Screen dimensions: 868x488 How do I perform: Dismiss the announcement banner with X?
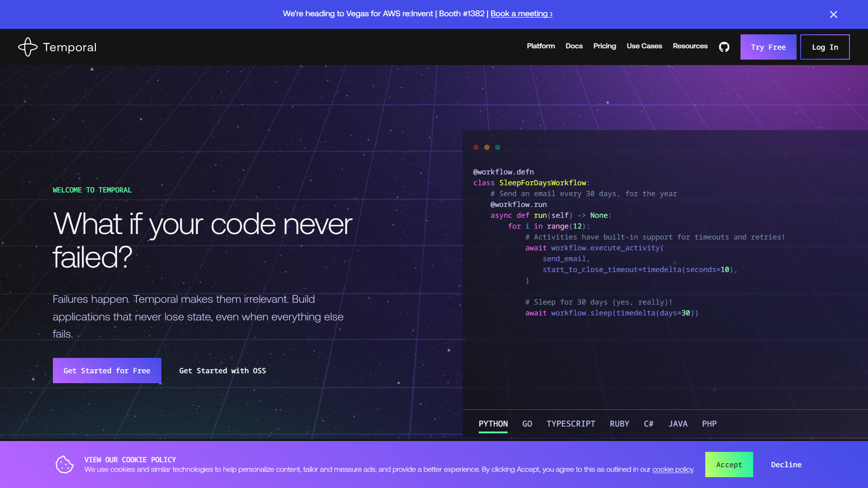[x=834, y=14]
